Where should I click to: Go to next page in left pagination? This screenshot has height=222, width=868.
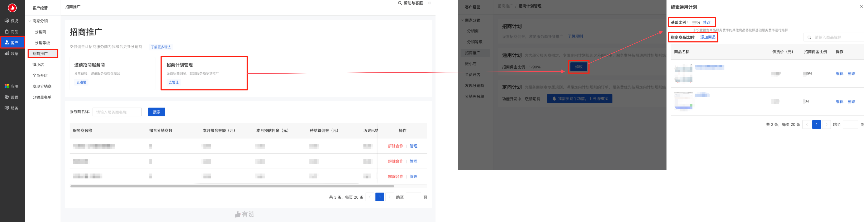389,197
